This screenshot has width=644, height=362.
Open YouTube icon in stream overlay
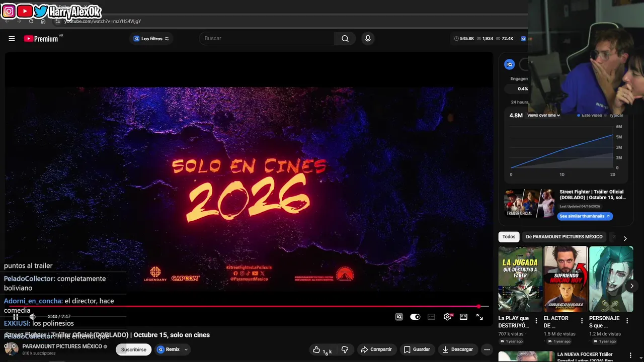point(24,11)
